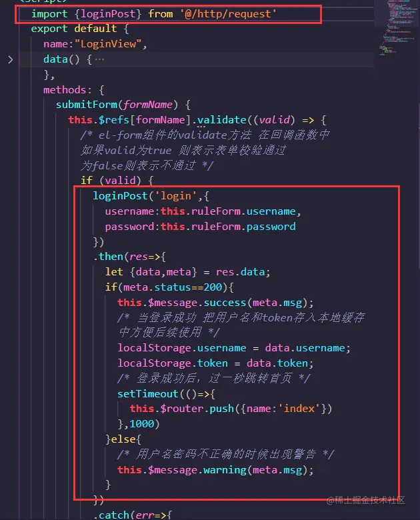
Task: Click the import {loginPost} line
Action: point(154,14)
